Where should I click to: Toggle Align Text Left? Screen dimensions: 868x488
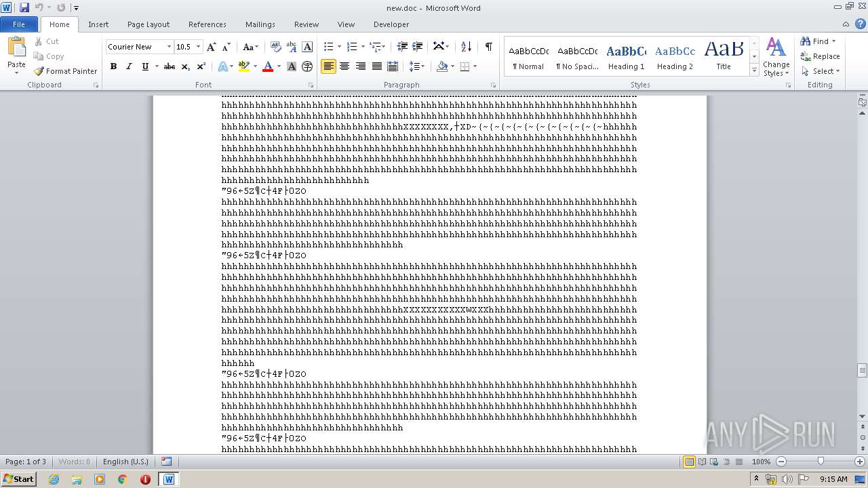329,66
